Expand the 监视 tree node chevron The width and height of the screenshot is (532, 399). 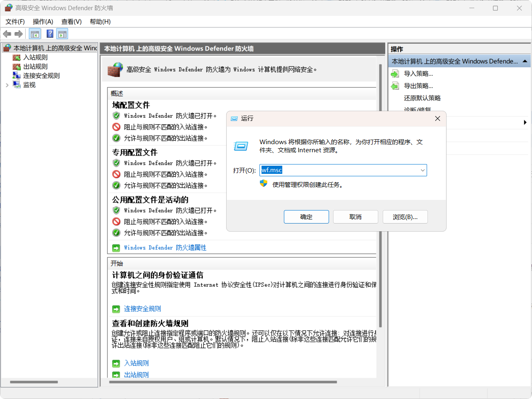7,85
